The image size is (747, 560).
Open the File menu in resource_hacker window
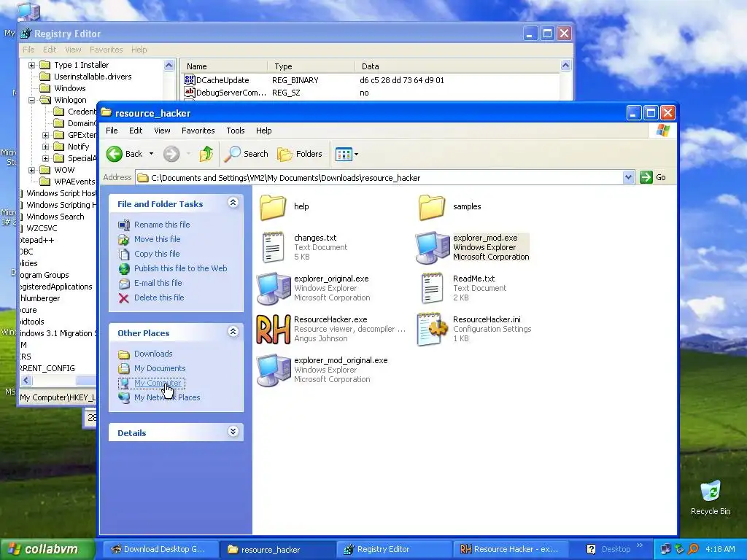tap(112, 131)
